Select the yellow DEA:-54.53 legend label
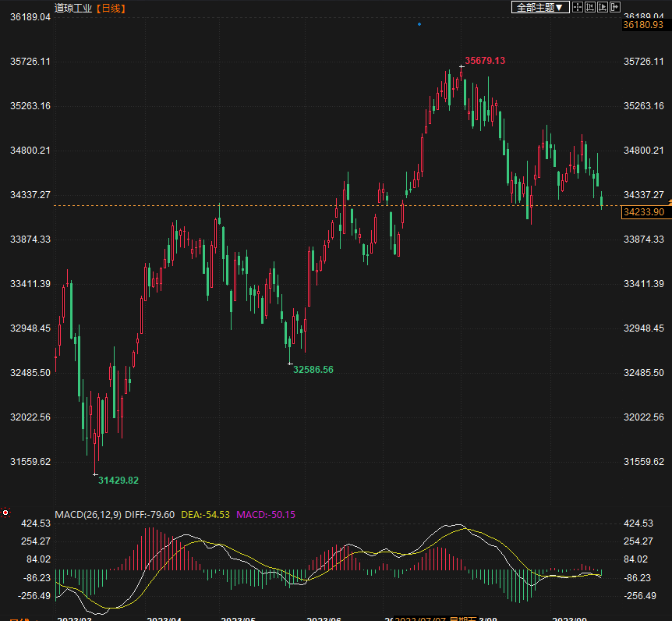Screen dimensions: 672x621 [205, 515]
